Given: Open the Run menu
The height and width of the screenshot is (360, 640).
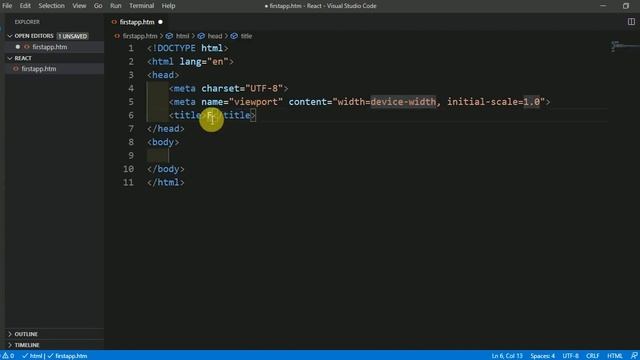Looking at the screenshot, I should [116, 6].
